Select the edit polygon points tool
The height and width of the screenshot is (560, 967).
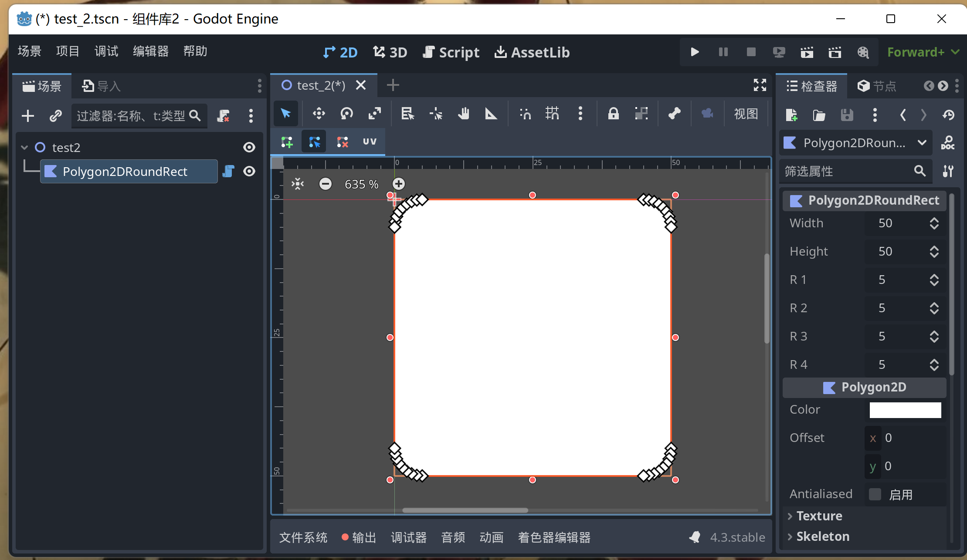[314, 142]
